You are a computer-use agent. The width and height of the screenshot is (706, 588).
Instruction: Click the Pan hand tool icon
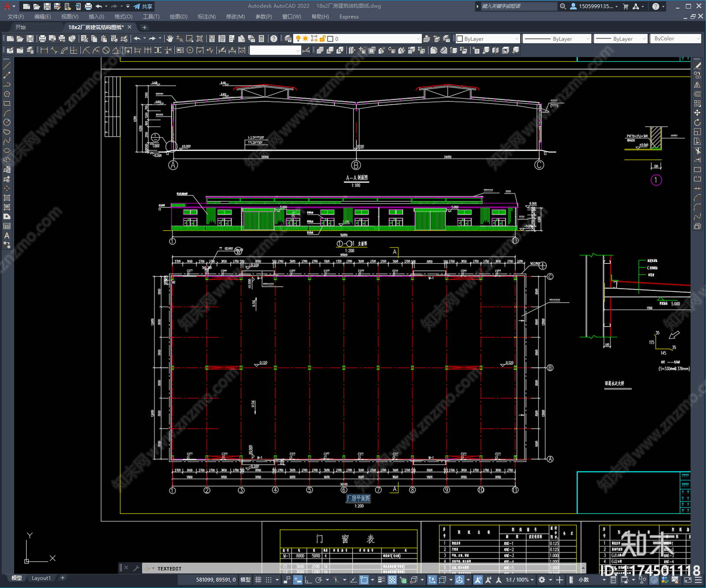point(170,39)
